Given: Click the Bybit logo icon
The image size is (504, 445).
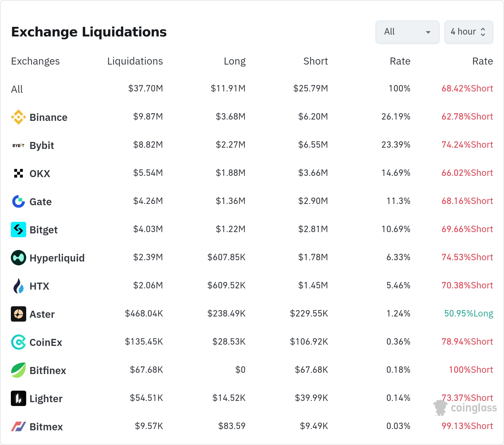Looking at the screenshot, I should [19, 145].
